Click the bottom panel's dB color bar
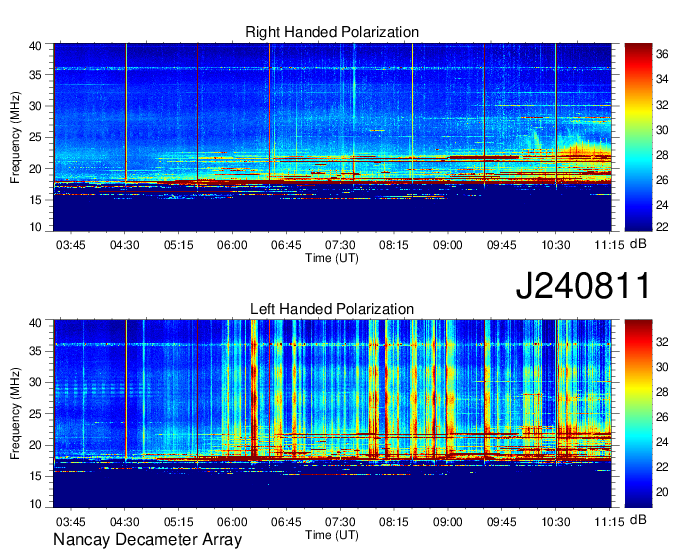Screen dimensions: 680x552 (x=638, y=414)
